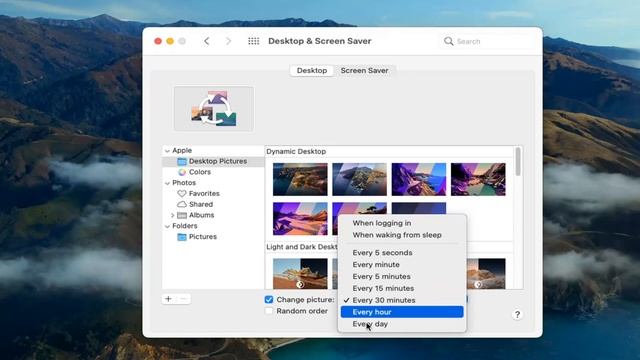
Task: Click first Dynamic Desktop thumbnail, Big Sur coast
Action: pos(300,180)
